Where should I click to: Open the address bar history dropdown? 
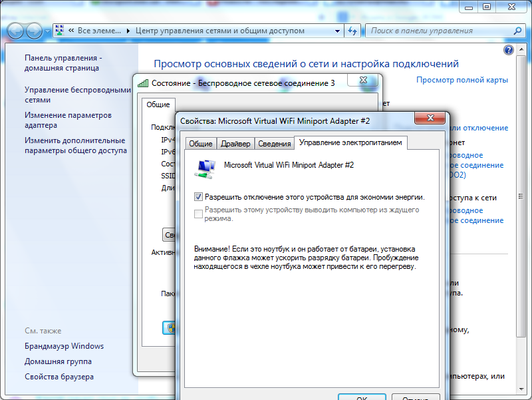point(337,31)
